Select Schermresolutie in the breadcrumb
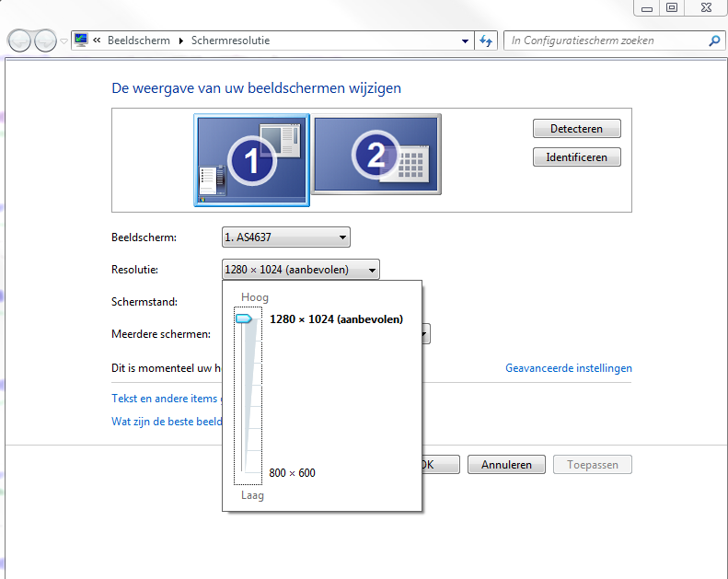This screenshot has height=579, width=728. click(230, 41)
